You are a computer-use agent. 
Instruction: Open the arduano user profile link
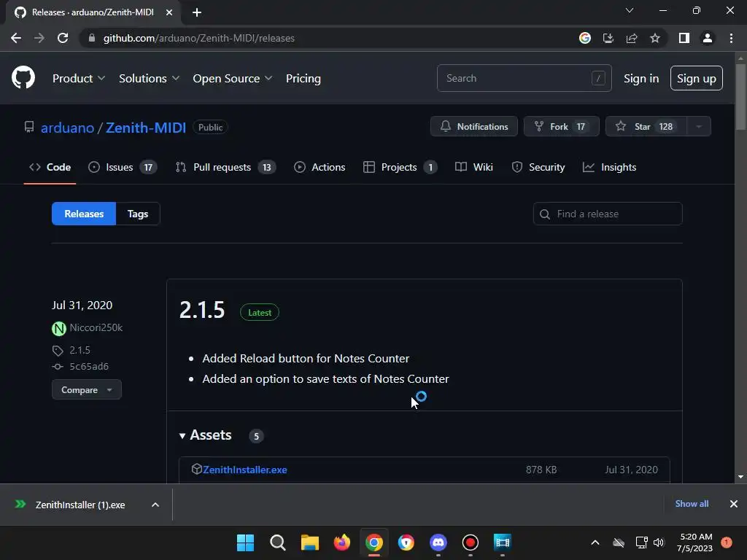(x=67, y=128)
